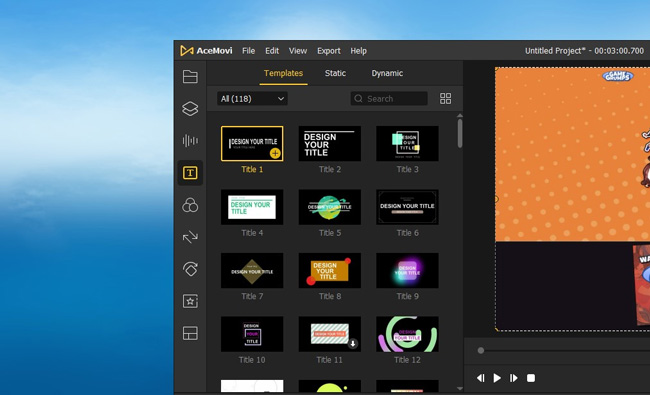Add Title 1 using the plus badge
The height and width of the screenshot is (395, 650).
coord(275,153)
